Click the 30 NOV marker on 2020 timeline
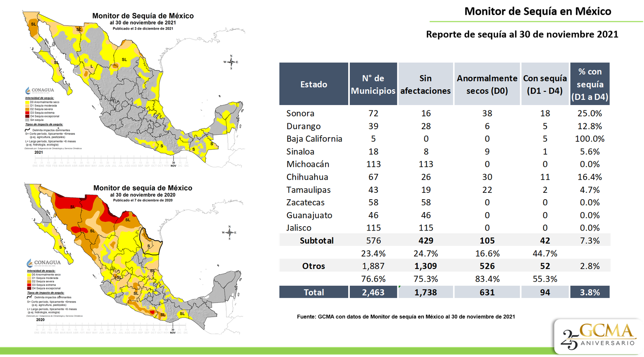This screenshot has width=644, height=357. point(173,331)
